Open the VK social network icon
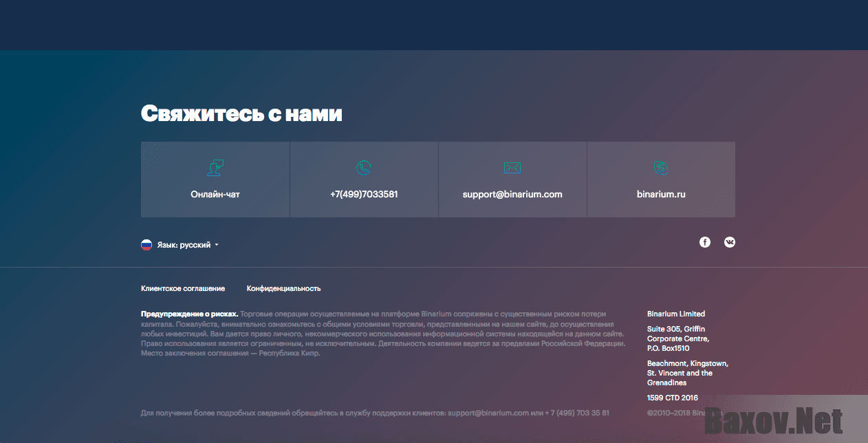Screen dimensions: 868x443 coord(730,242)
